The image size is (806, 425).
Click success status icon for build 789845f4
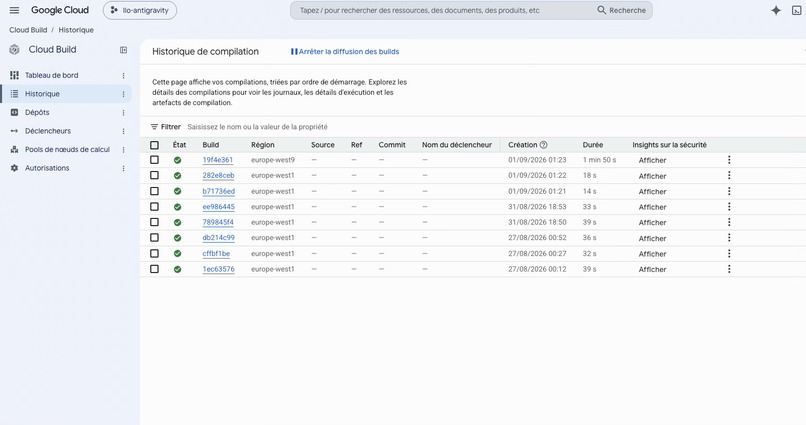tap(177, 223)
